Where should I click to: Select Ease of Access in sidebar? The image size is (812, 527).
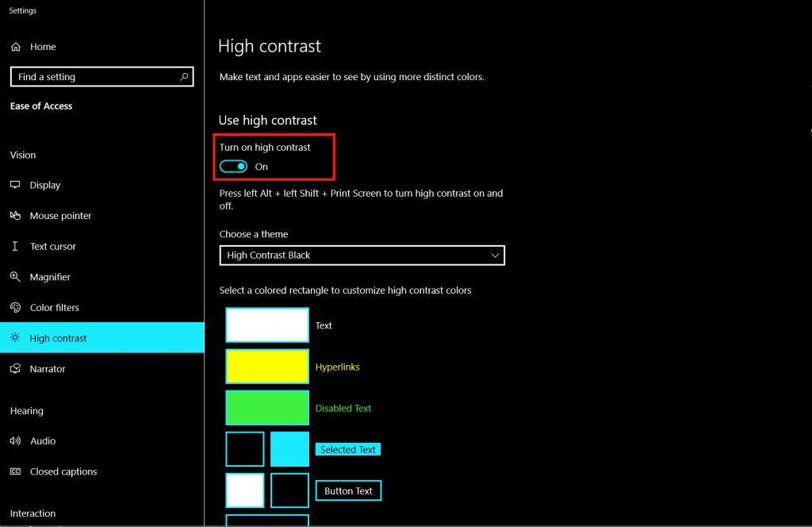click(40, 106)
